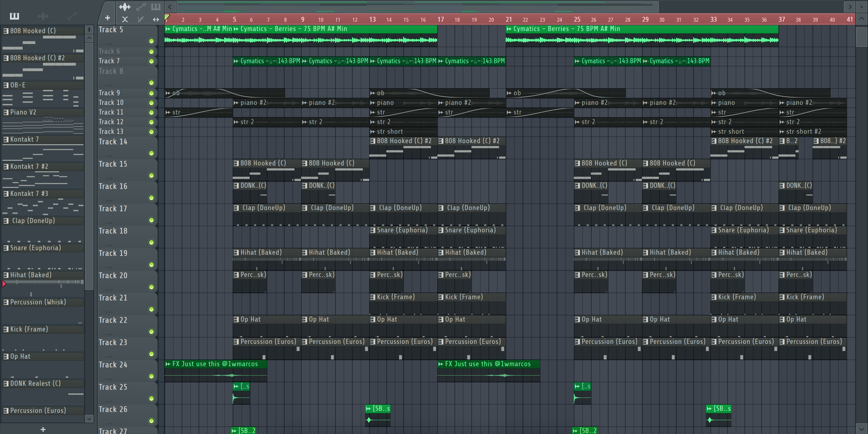Screen dimensions: 868x434
Task: Click Snare (Euphoria) pattern icon in picker
Action: pyautogui.click(x=6, y=248)
